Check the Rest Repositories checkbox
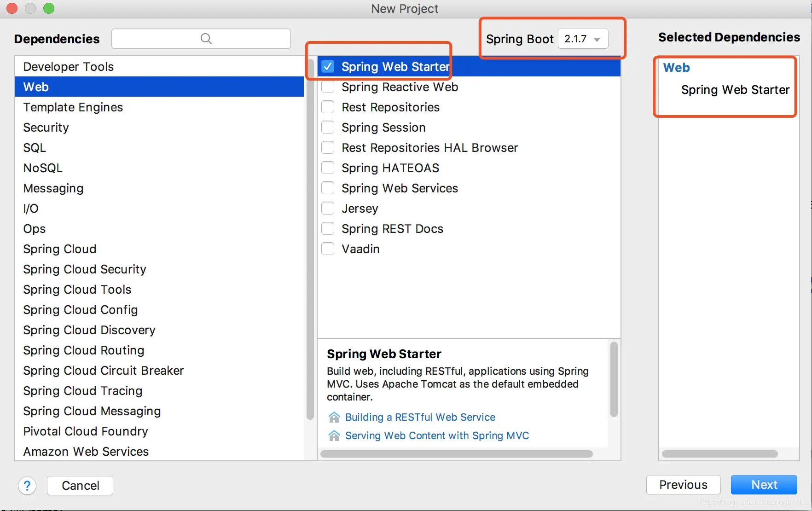The image size is (812, 511). [x=328, y=107]
